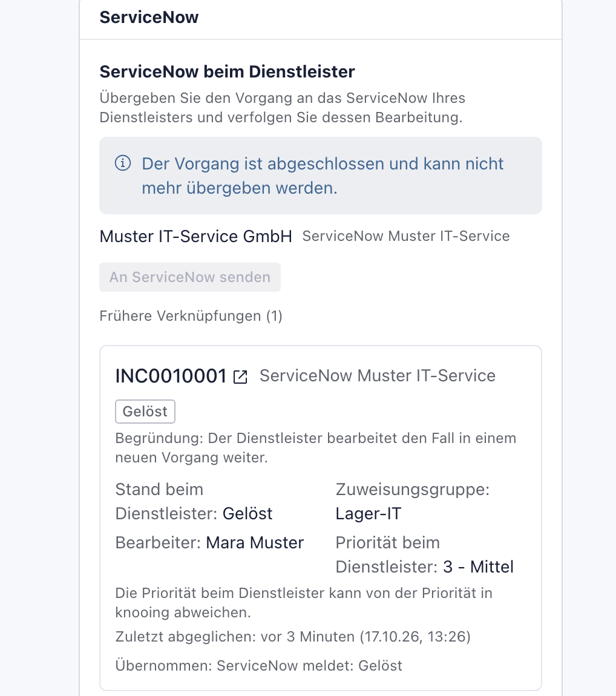This screenshot has height=696, width=616.
Task: Click the priority value 3 - Mittel
Action: (479, 567)
